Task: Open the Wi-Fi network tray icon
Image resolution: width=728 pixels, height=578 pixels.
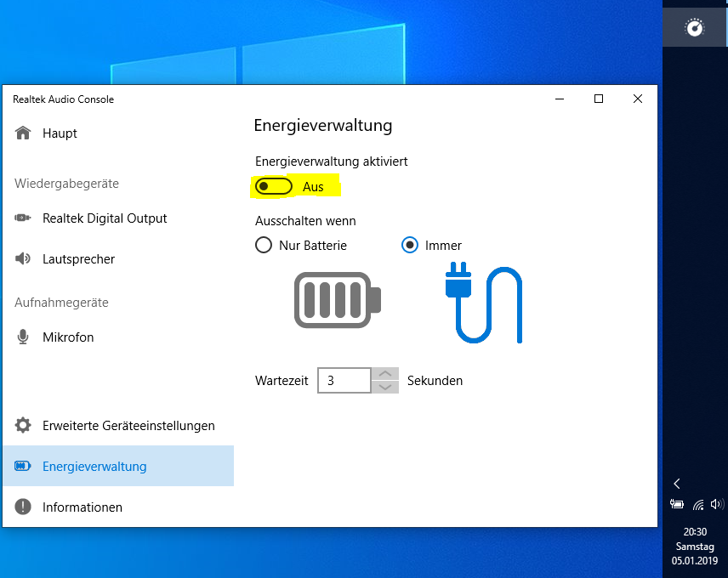Action: (x=698, y=505)
